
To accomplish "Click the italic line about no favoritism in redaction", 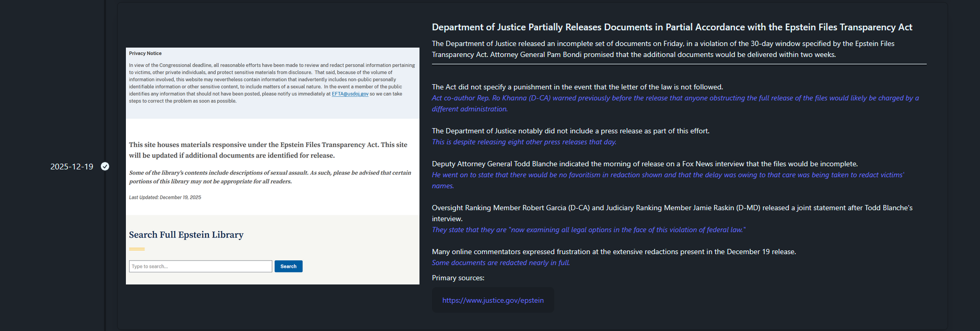I will tap(668, 180).
